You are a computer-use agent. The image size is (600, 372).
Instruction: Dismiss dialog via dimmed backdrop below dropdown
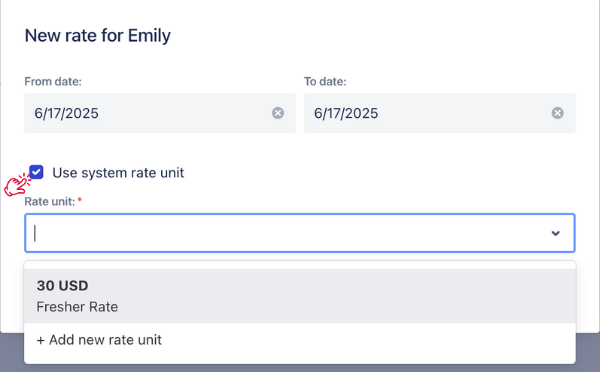[x=300, y=368]
